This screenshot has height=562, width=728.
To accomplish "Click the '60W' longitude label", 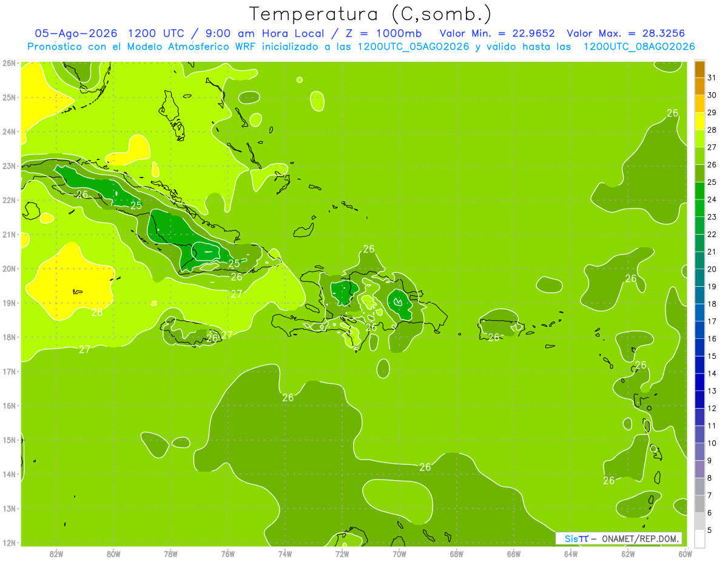I will tap(686, 554).
